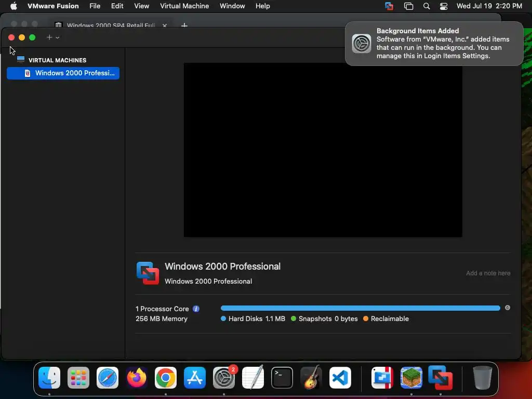Close the Windows 2000 SP4 Retail background tab
The width and height of the screenshot is (532, 399).
coord(165,25)
